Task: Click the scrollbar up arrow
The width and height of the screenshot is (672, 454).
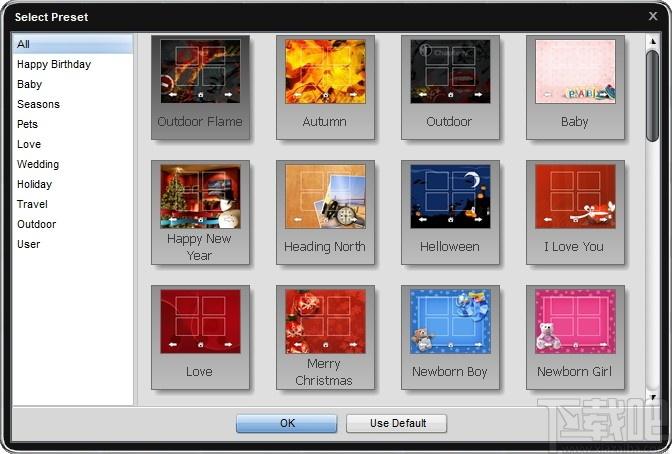Action: [x=653, y=42]
